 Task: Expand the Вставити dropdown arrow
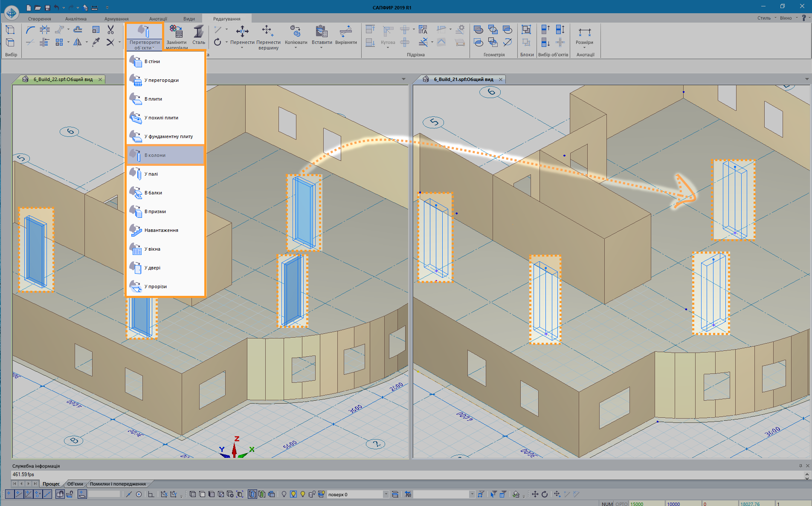322,48
